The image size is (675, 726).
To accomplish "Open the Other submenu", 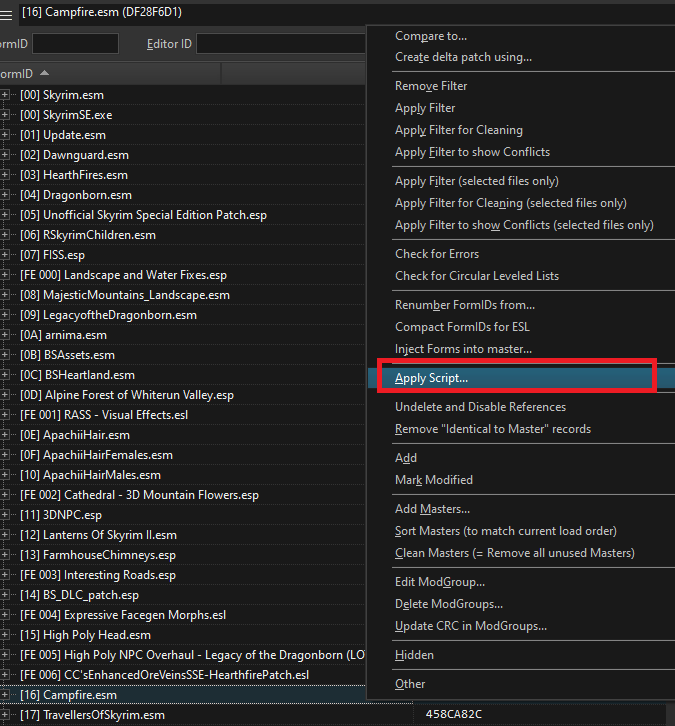I will [410, 684].
